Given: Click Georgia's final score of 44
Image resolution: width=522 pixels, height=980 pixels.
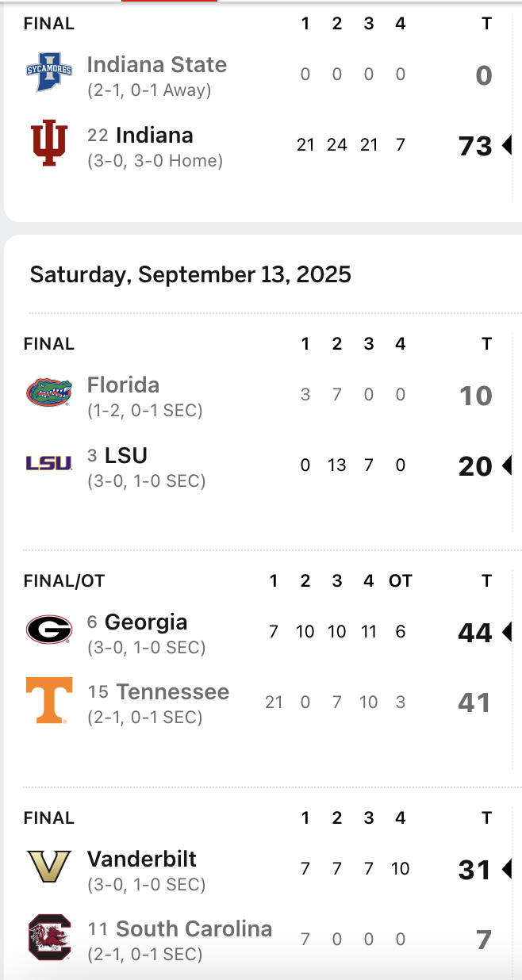Looking at the screenshot, I should point(475,633).
